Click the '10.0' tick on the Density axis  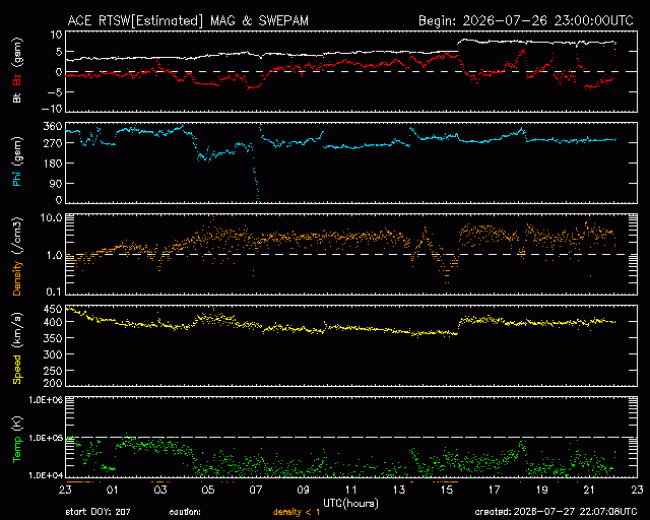tap(51, 218)
